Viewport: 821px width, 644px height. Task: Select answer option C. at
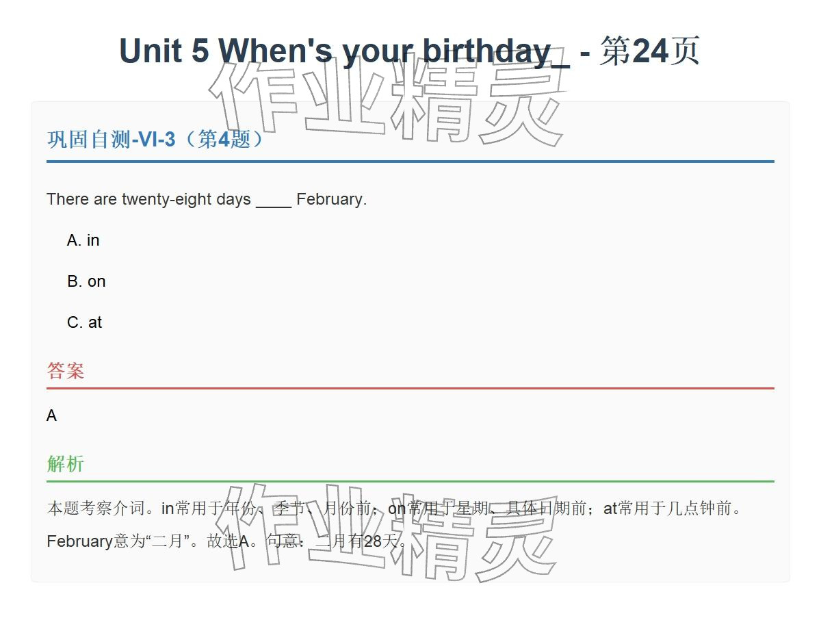click(x=85, y=322)
